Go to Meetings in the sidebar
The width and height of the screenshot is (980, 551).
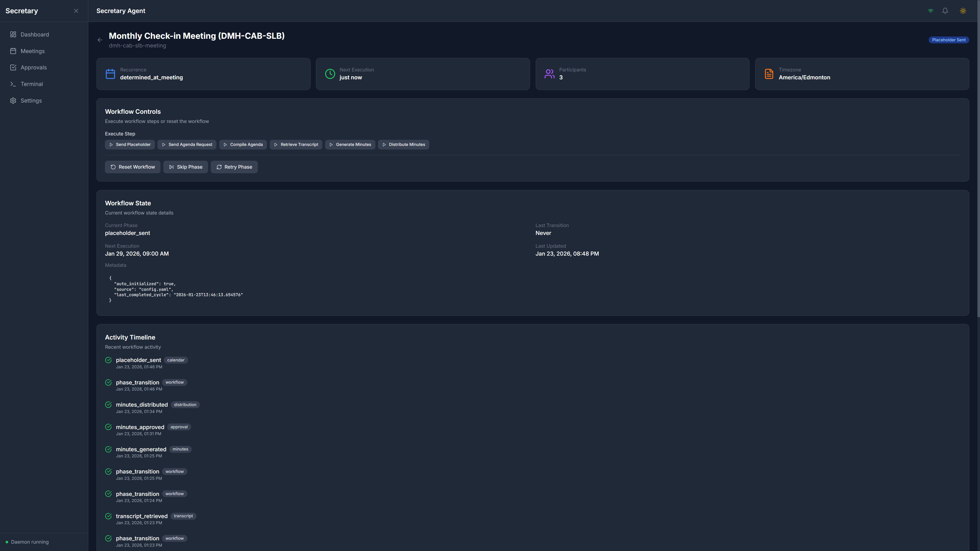(x=32, y=51)
